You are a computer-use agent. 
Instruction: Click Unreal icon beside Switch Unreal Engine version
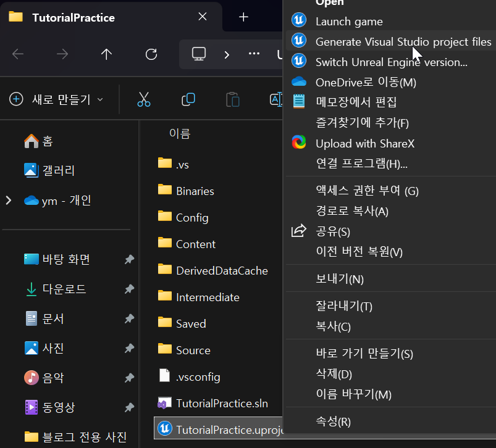click(298, 60)
